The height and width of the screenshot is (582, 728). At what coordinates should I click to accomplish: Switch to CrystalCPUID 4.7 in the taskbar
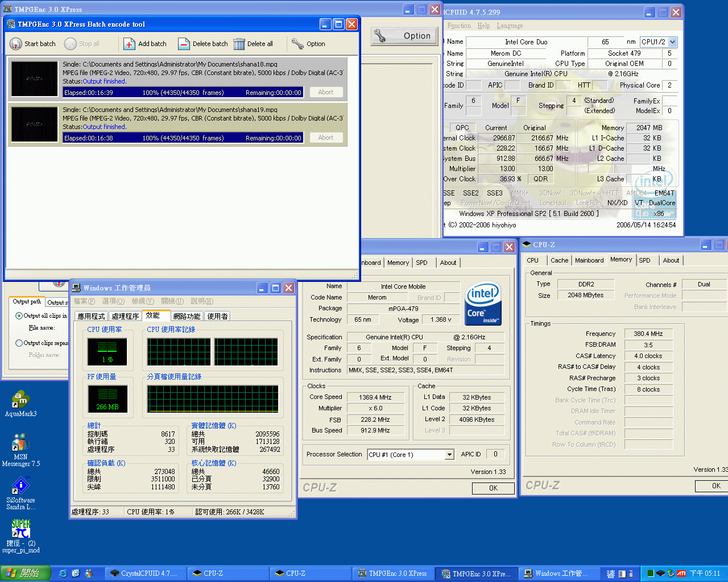(x=147, y=573)
